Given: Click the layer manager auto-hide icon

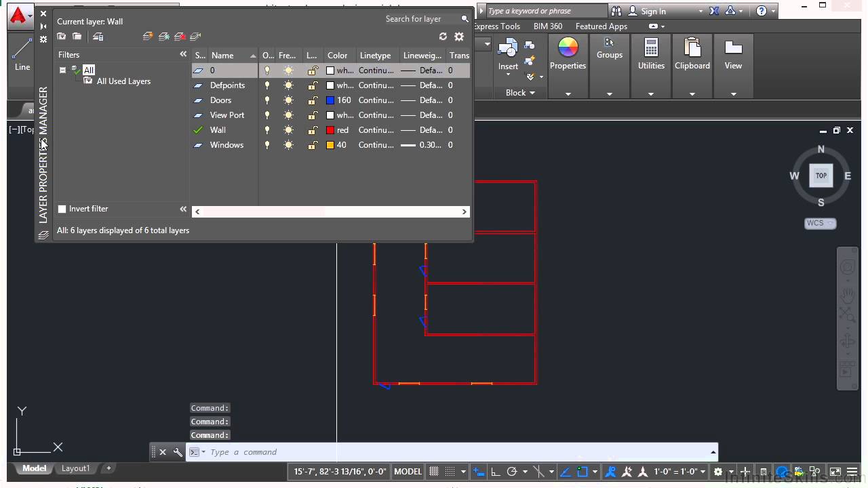Looking at the screenshot, I should pos(43,26).
